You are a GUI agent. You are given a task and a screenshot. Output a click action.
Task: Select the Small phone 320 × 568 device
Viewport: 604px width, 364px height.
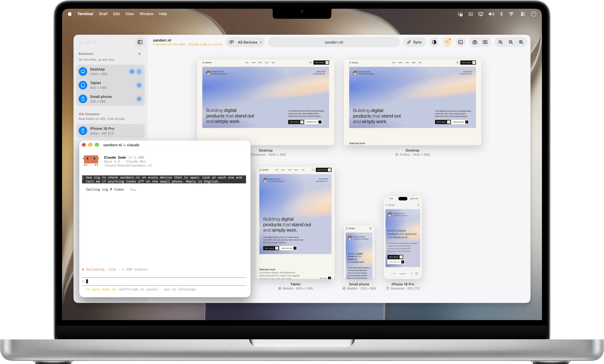[111, 99]
